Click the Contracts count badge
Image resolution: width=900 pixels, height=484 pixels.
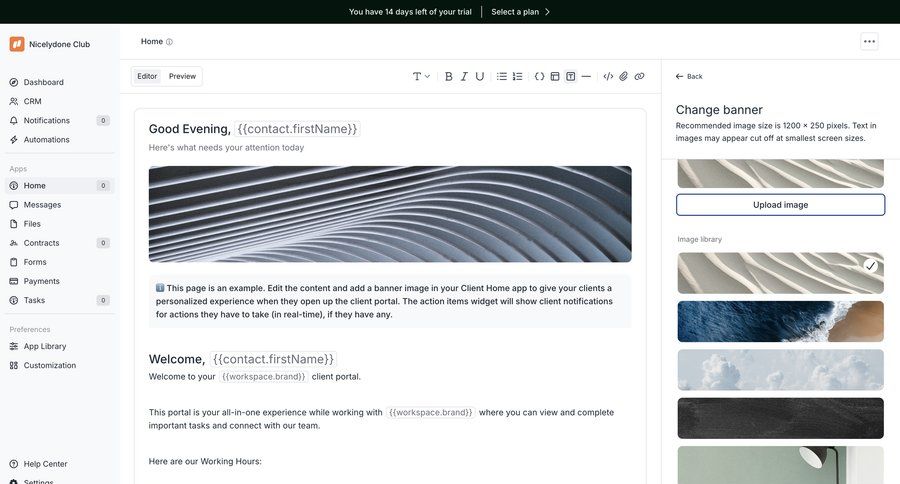[103, 243]
